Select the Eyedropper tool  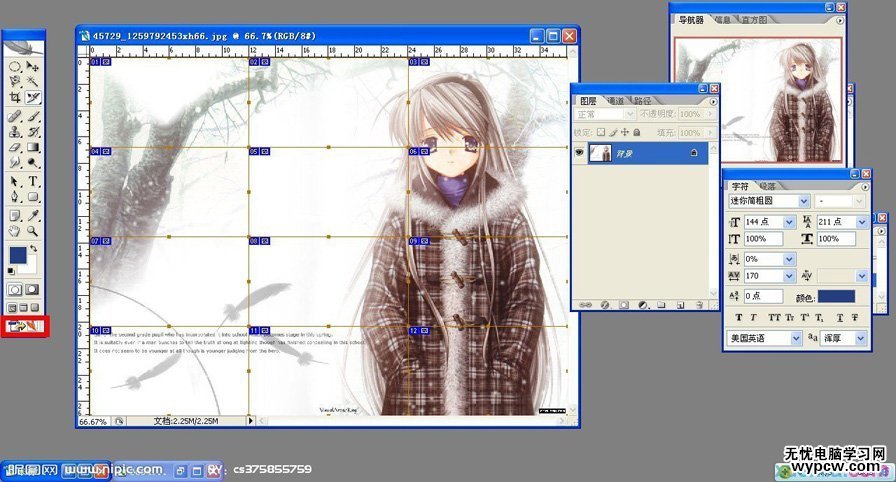coord(33,215)
